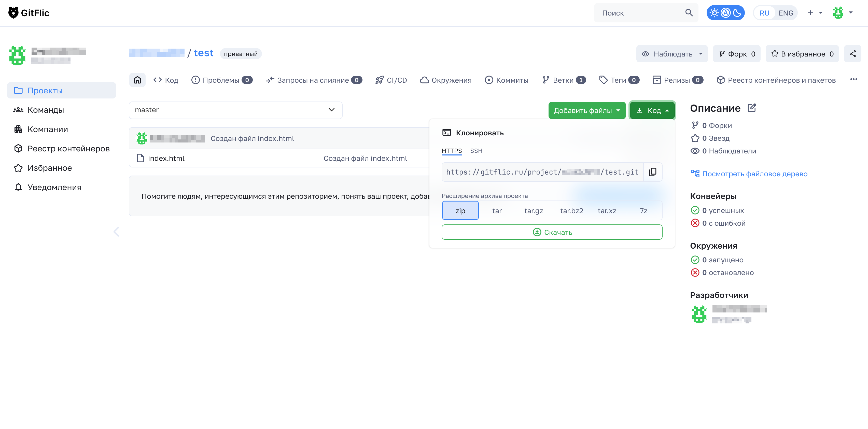This screenshot has height=429, width=868.
Task: Choose tar.bz2 archive format
Action: click(x=571, y=210)
